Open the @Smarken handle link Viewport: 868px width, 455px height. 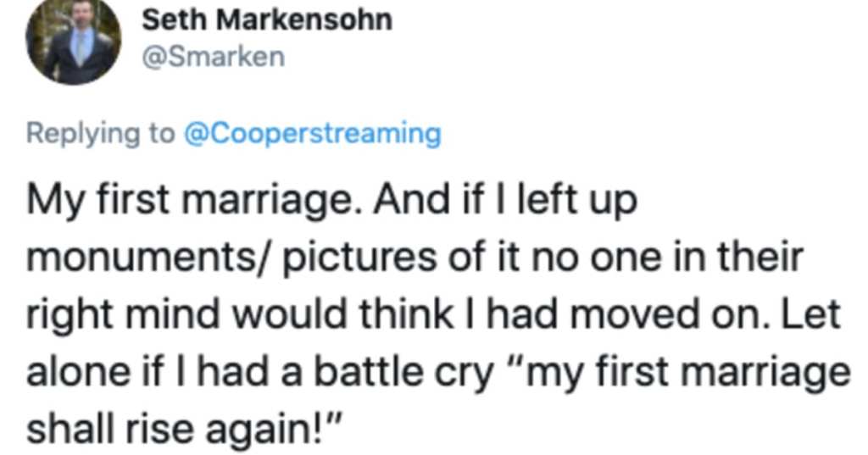[x=213, y=57]
